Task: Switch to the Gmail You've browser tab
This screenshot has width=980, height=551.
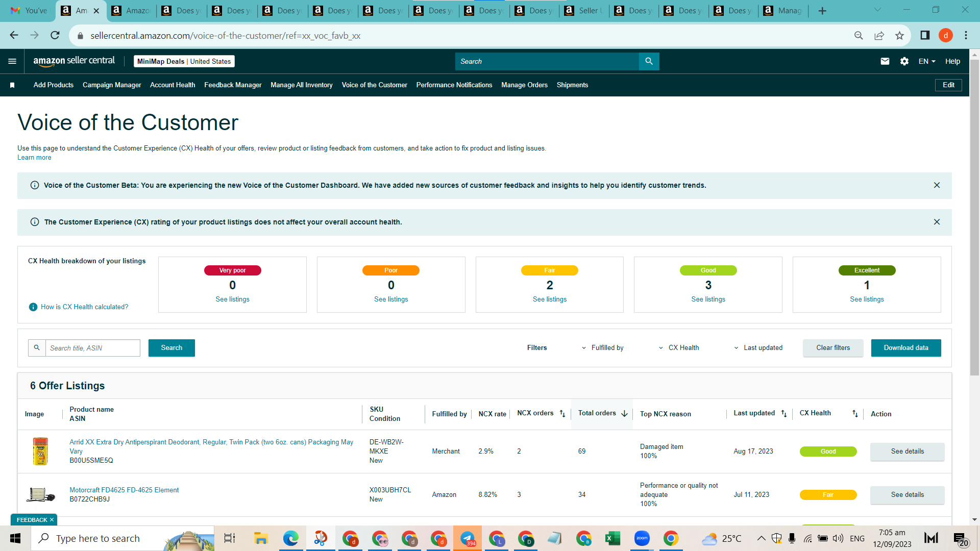Action: (28, 11)
